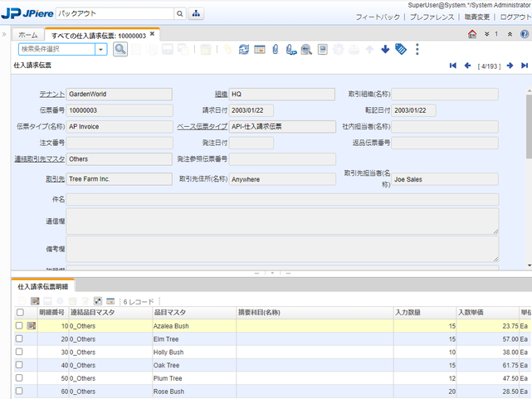Click the edit icon on the Azalea Bush row
The height and width of the screenshot is (399, 532).
(x=32, y=326)
